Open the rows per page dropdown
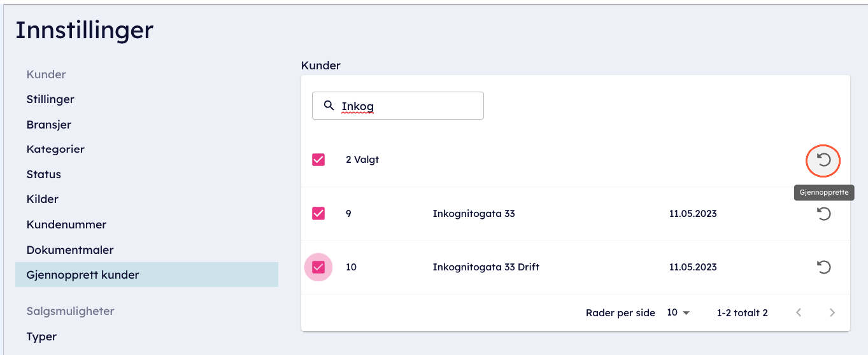868x355 pixels. pos(678,312)
